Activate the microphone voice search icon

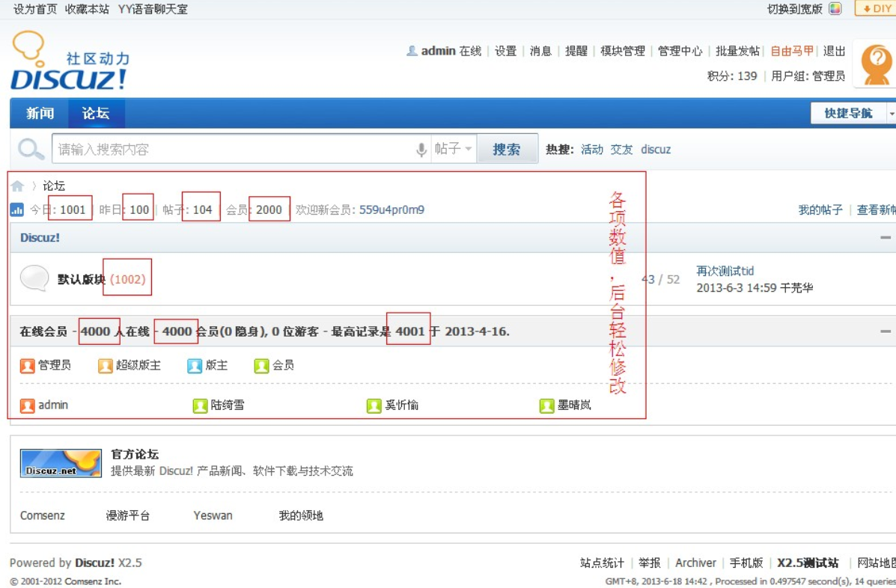(x=421, y=150)
